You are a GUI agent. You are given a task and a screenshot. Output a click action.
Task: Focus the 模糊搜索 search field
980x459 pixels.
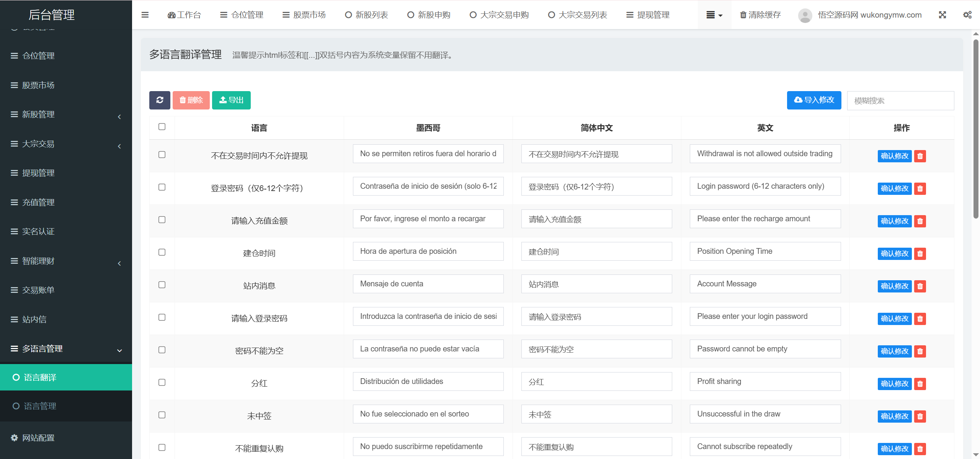(x=900, y=101)
